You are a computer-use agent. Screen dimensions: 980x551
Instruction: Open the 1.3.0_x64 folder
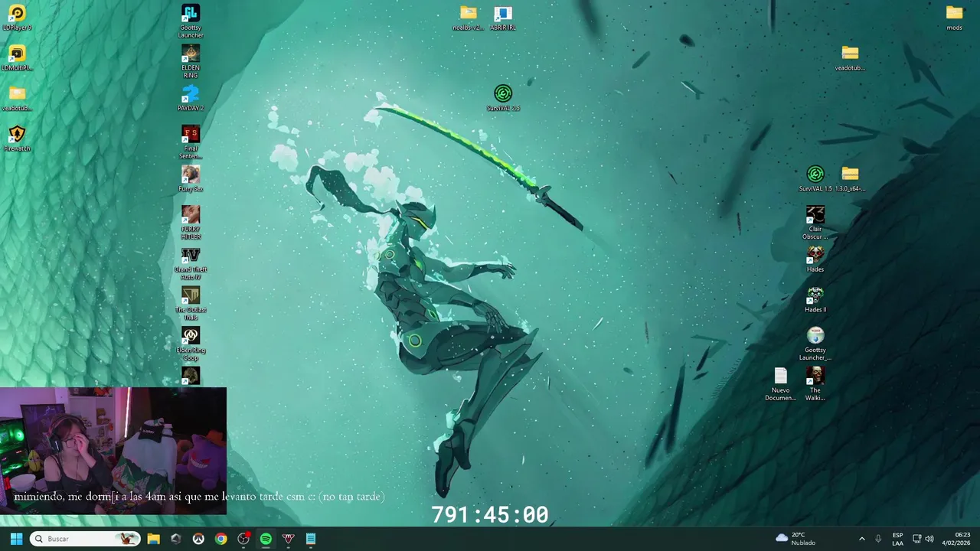850,179
